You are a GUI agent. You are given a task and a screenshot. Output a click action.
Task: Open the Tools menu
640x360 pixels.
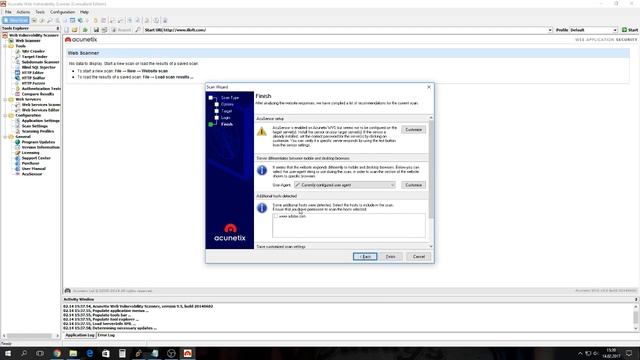click(x=40, y=12)
